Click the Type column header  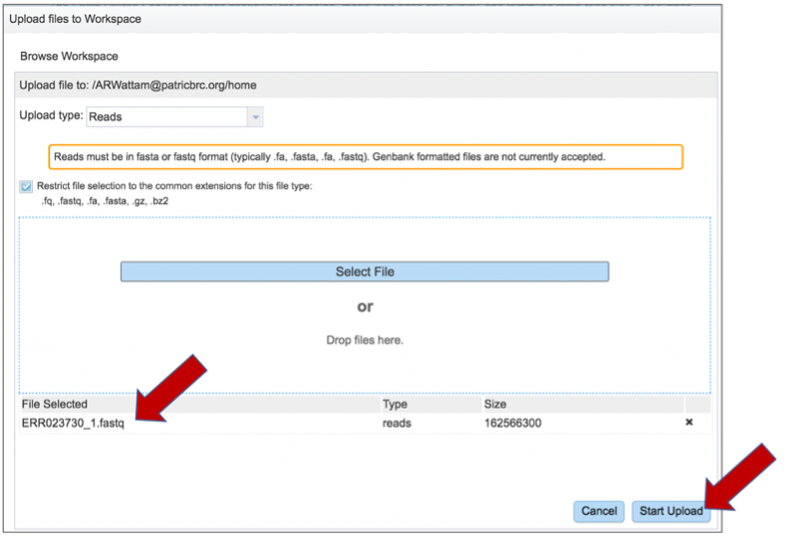(x=395, y=404)
